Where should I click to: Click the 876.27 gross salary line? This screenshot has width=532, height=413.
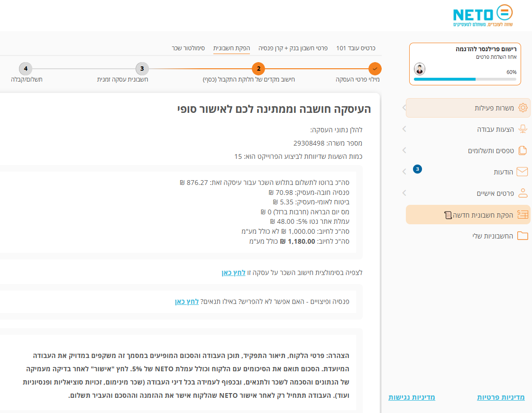[264, 183]
